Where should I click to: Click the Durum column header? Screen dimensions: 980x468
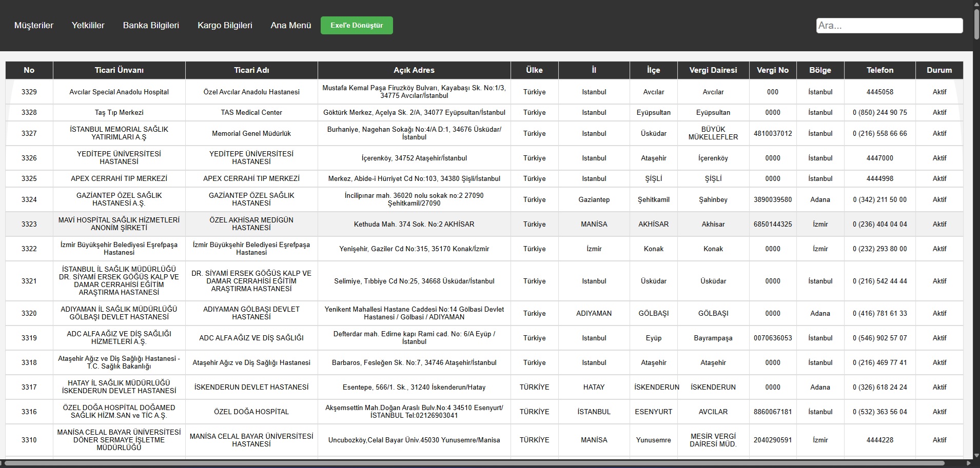tap(939, 70)
